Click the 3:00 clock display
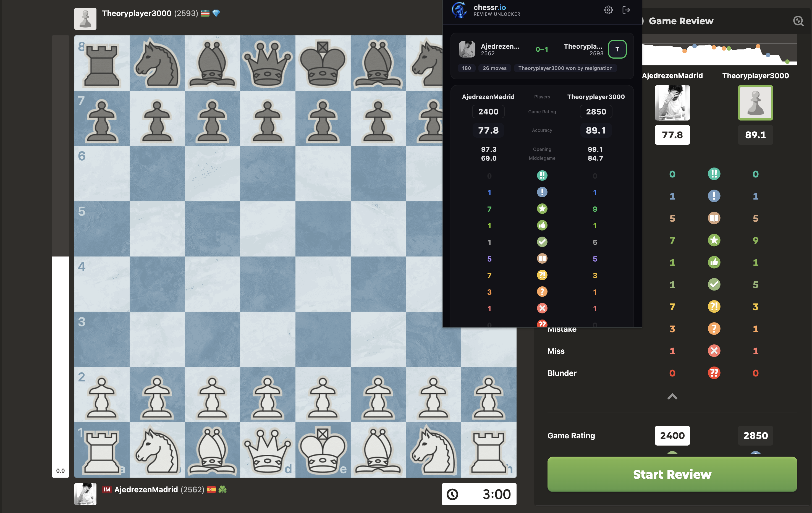The height and width of the screenshot is (513, 812). pyautogui.click(x=479, y=494)
